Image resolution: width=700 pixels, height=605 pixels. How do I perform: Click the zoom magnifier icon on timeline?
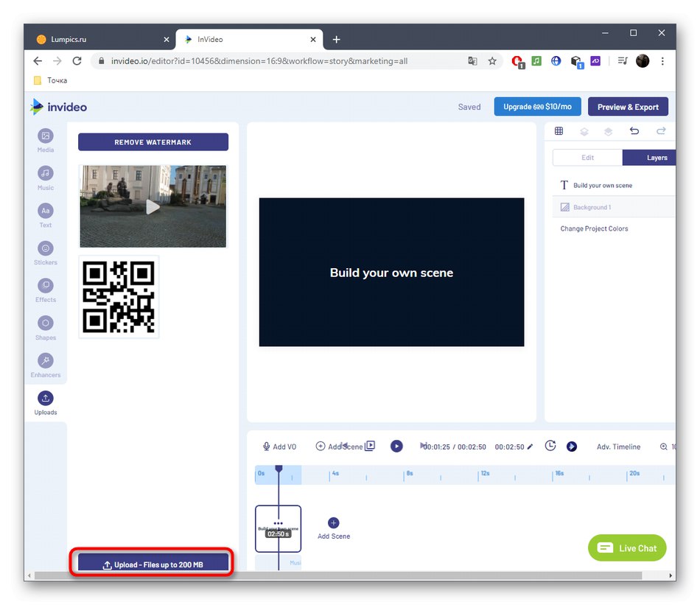(x=664, y=447)
